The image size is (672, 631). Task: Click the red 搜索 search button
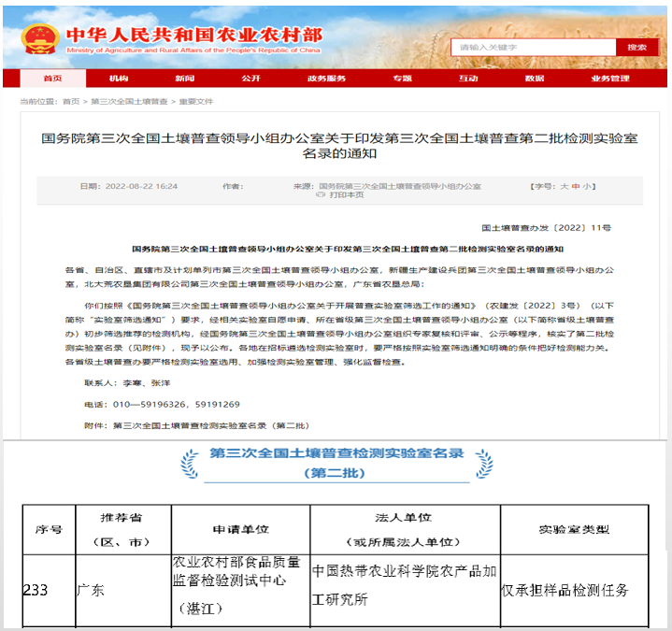tap(636, 47)
